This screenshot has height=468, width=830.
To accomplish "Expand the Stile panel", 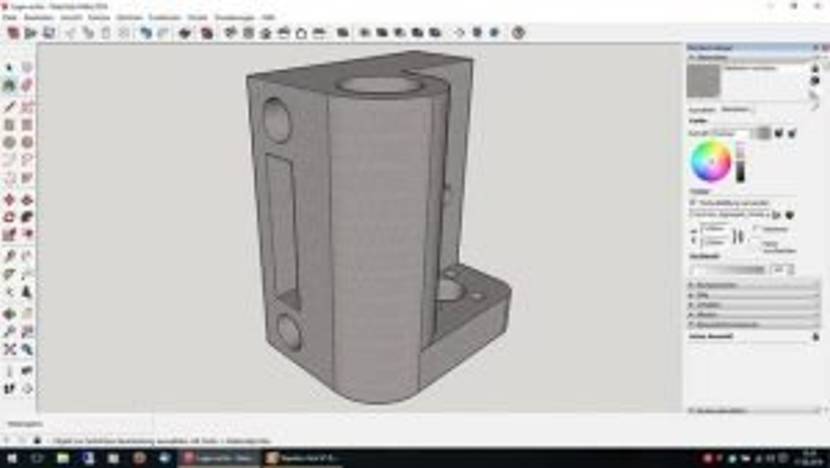I will tap(754, 295).
